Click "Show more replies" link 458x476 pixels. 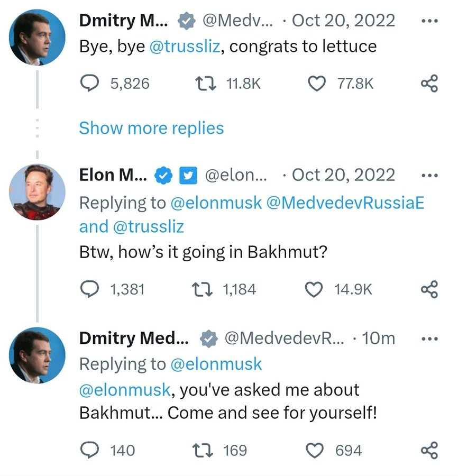coord(151,128)
